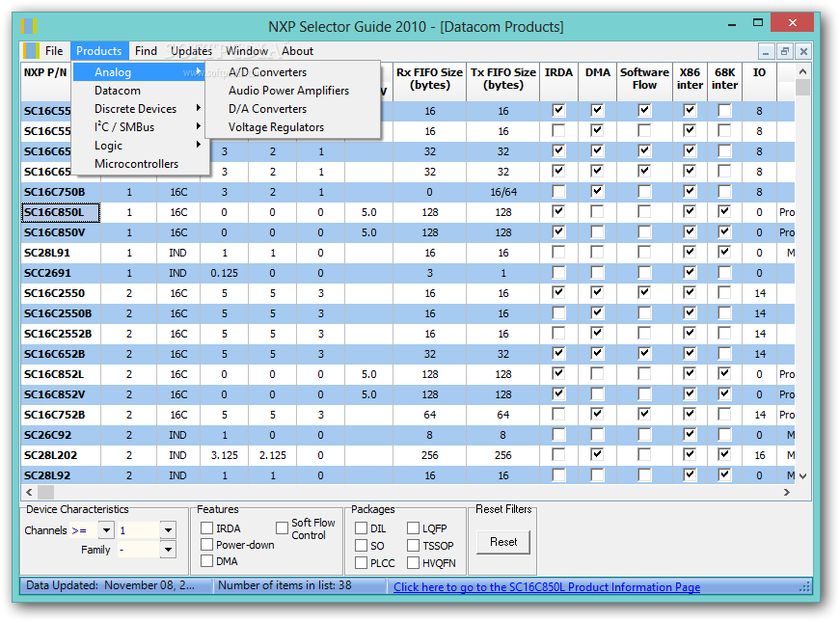Viewport: 840px width, 622px height.
Task: Open the File menu
Action: [x=54, y=51]
